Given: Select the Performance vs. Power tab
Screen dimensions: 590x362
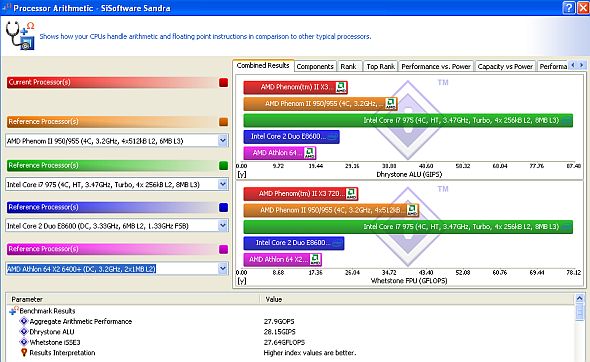Looking at the screenshot, I should pos(436,67).
